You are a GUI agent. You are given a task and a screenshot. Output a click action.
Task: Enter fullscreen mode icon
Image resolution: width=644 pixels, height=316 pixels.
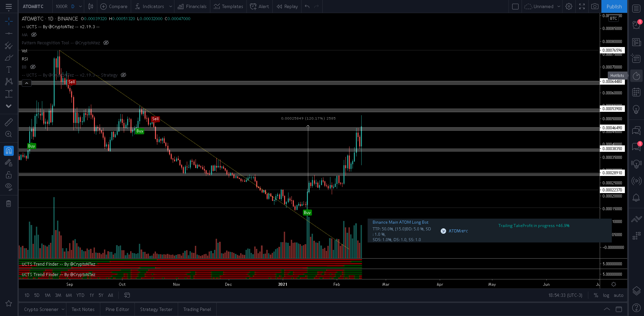coord(582,6)
